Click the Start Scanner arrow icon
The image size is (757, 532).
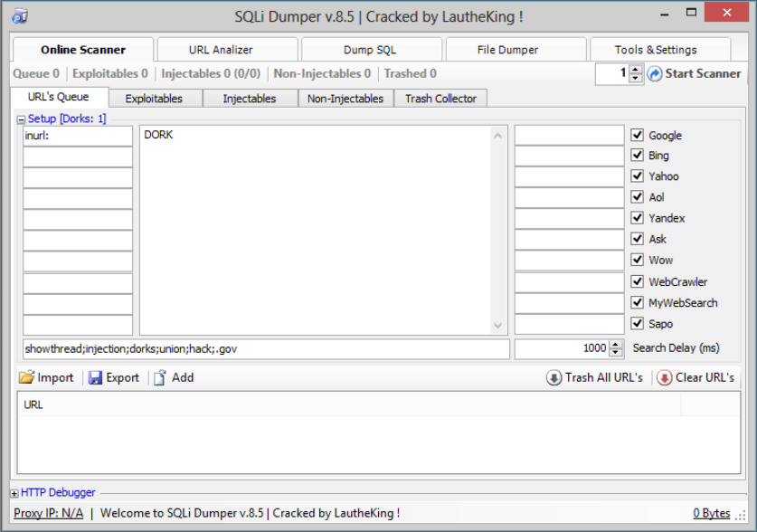[x=655, y=73]
